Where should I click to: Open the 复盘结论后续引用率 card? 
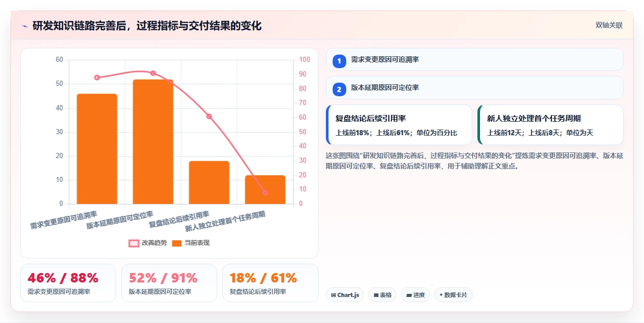tap(399, 125)
